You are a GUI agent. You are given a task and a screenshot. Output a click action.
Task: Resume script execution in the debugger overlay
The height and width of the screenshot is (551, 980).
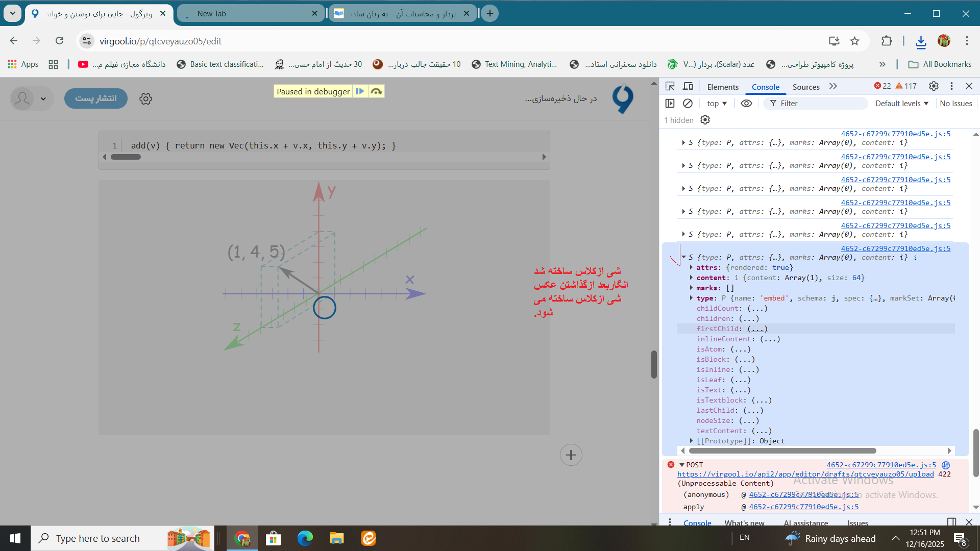pyautogui.click(x=360, y=91)
